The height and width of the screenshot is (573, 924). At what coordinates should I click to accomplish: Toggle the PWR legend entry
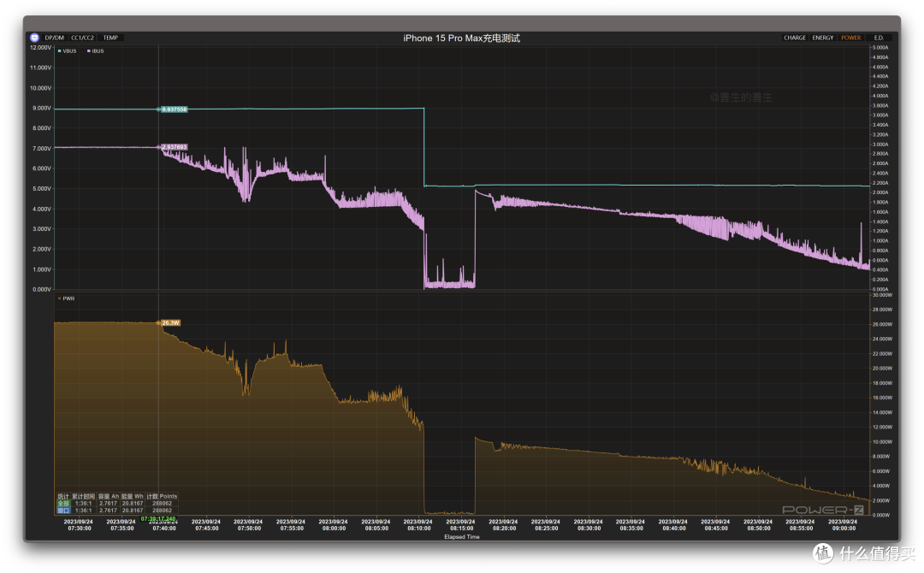click(x=67, y=298)
